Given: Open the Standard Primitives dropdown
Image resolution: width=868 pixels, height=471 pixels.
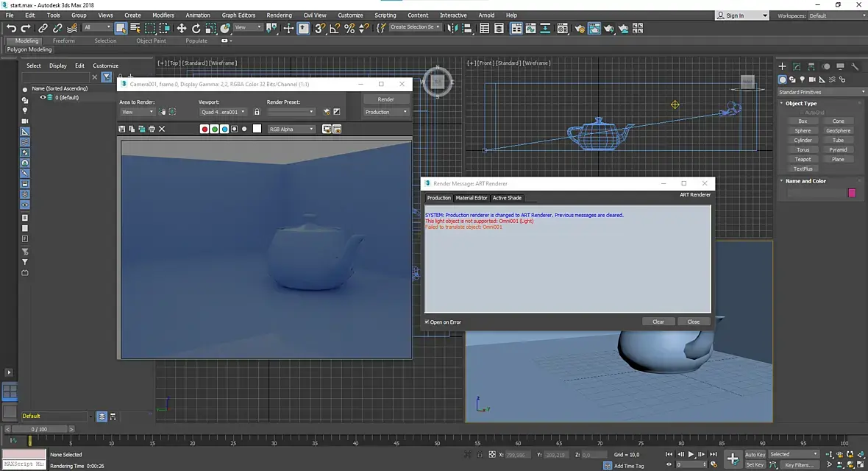Looking at the screenshot, I should pos(822,92).
